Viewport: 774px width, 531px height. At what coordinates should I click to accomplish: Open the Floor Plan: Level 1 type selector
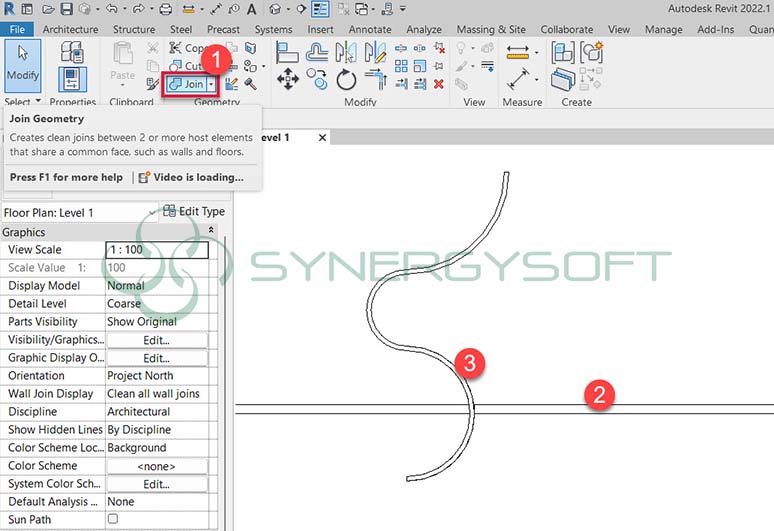point(152,212)
